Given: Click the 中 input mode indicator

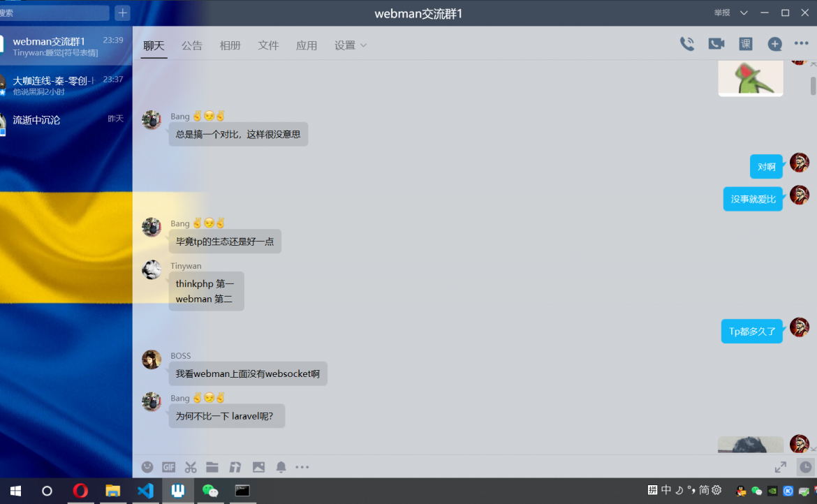Looking at the screenshot, I should pyautogui.click(x=666, y=490).
